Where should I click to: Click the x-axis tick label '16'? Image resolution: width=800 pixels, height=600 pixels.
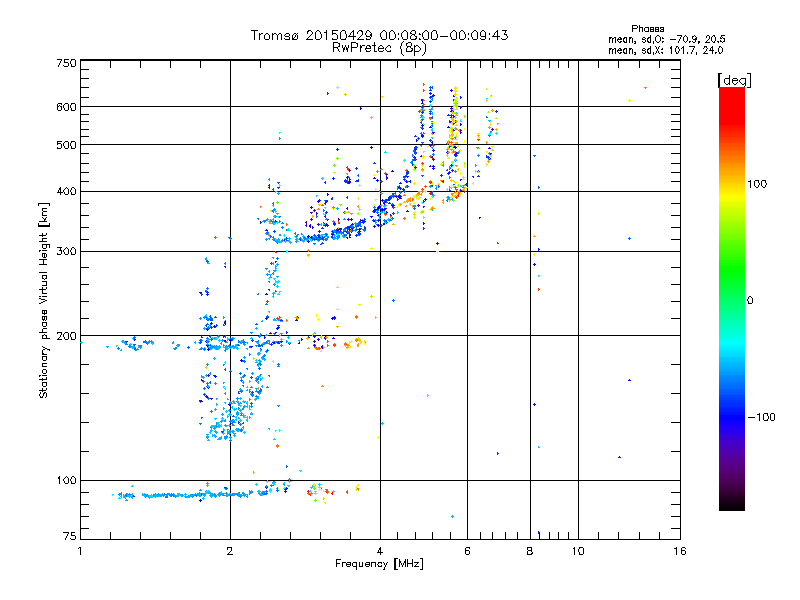point(680,551)
